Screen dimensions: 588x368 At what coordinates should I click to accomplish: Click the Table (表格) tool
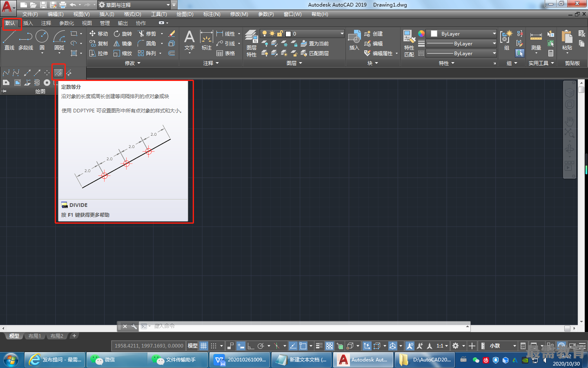pyautogui.click(x=226, y=53)
